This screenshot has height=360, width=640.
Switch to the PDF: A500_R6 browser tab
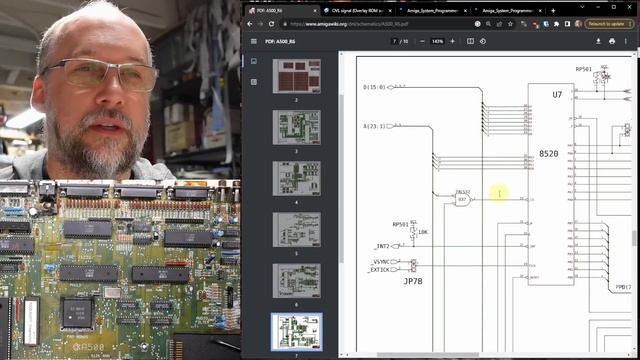click(x=282, y=11)
